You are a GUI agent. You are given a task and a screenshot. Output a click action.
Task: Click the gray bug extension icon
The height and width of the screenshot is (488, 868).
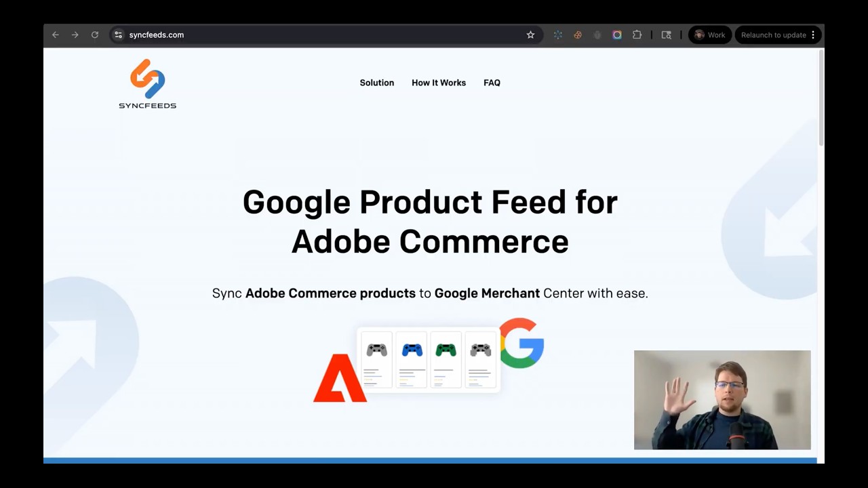(597, 35)
